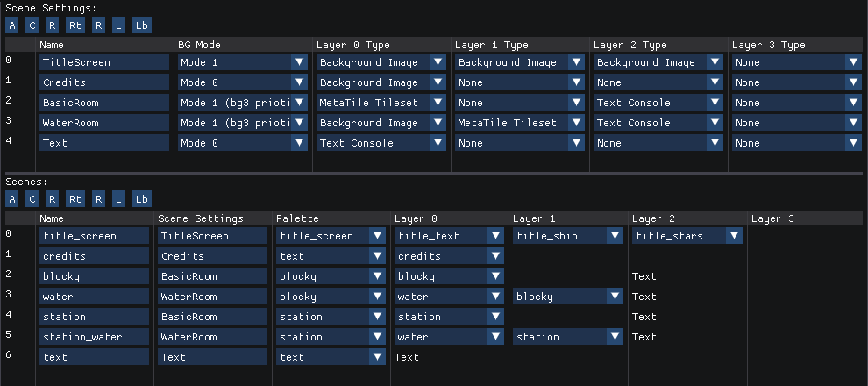Open Text Console Layer 2 dropdown for BasicRoom
The image size is (868, 386).
[x=658, y=103]
